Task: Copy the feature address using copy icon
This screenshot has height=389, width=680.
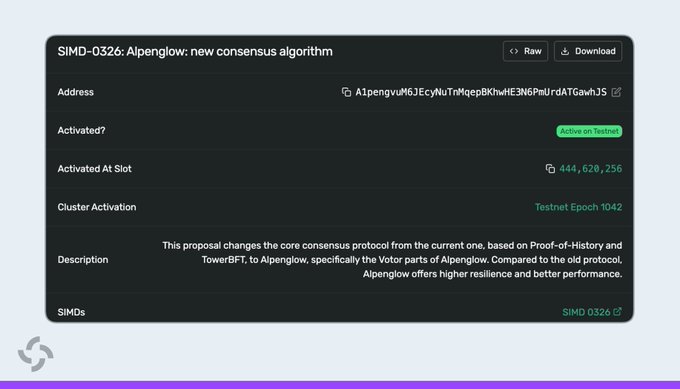Action: tap(346, 92)
